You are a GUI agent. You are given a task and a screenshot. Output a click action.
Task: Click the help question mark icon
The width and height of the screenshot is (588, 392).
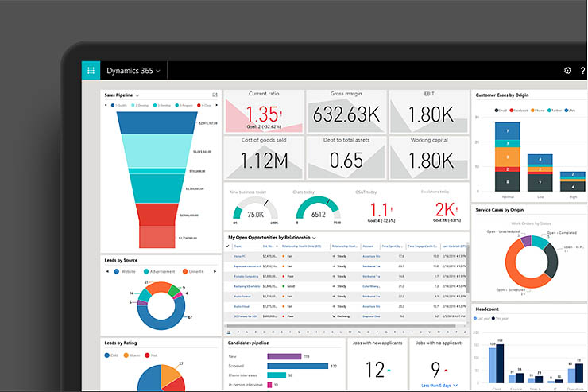point(583,71)
